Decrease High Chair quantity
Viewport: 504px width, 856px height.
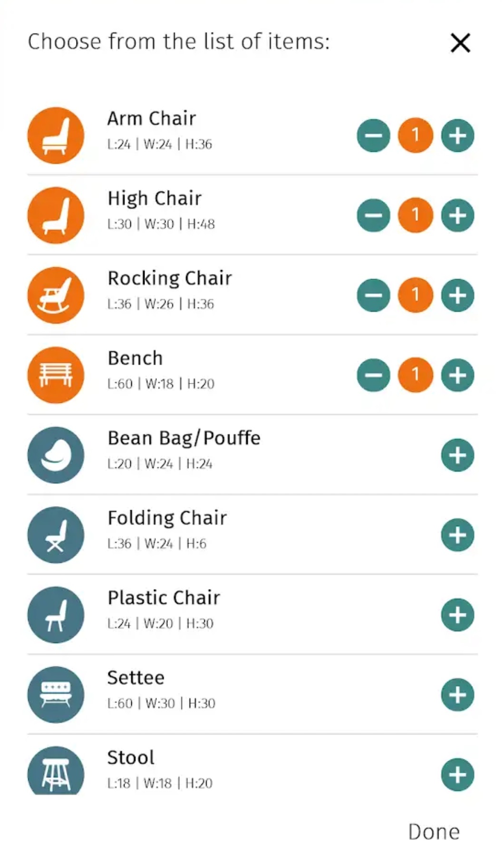(x=374, y=215)
